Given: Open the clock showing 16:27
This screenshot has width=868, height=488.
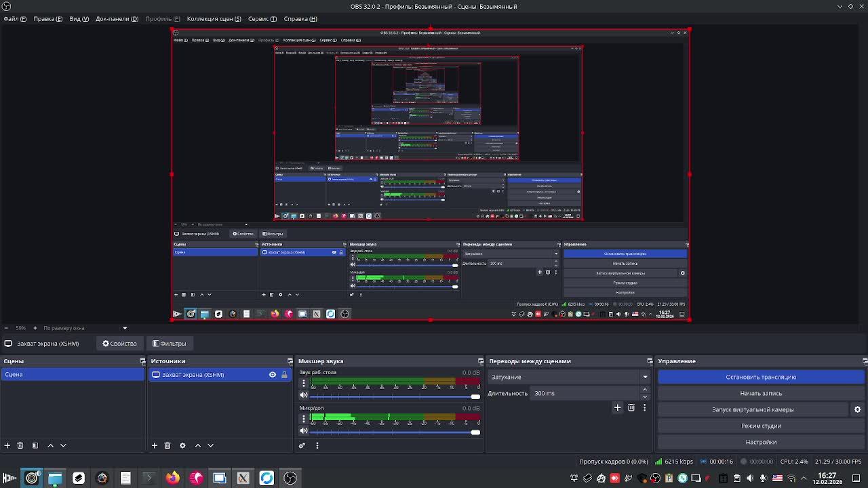Looking at the screenshot, I should [x=827, y=479].
